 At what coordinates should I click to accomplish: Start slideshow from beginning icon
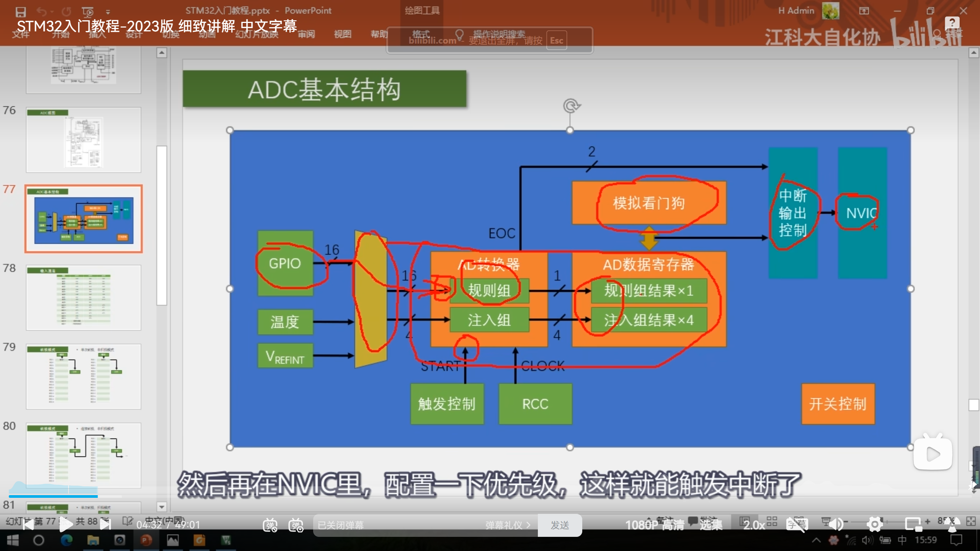pos(88,11)
